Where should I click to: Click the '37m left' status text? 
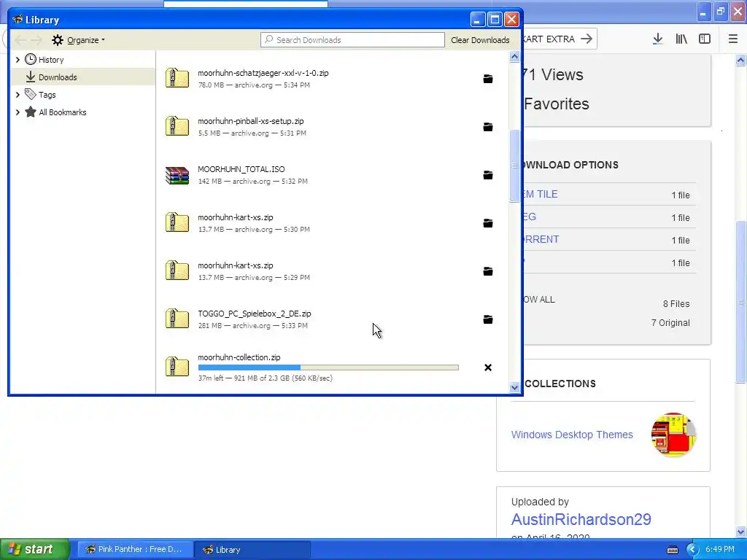pos(211,378)
